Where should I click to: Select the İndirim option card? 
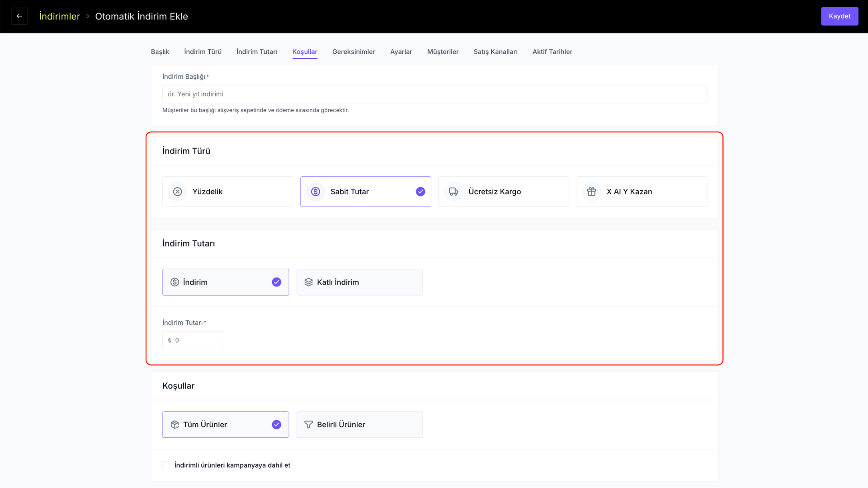[x=226, y=282]
